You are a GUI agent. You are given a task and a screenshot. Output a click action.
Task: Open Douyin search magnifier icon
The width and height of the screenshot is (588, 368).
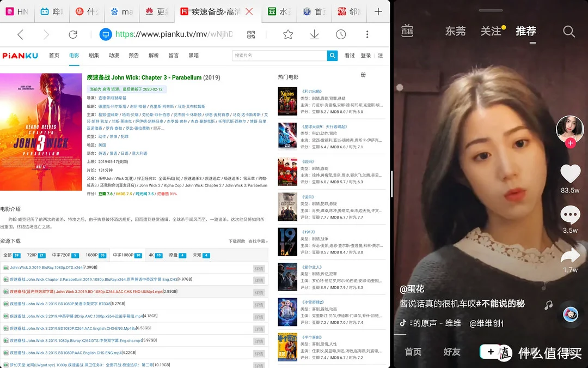(569, 31)
